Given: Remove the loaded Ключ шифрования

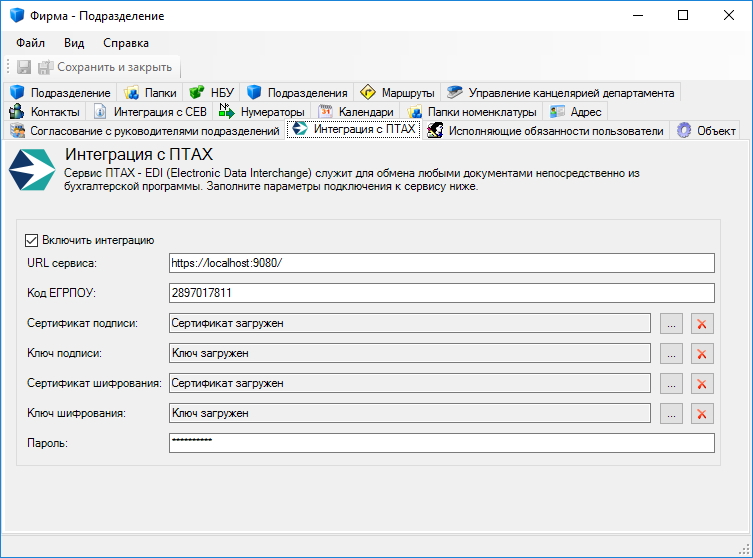Looking at the screenshot, I should [x=702, y=413].
